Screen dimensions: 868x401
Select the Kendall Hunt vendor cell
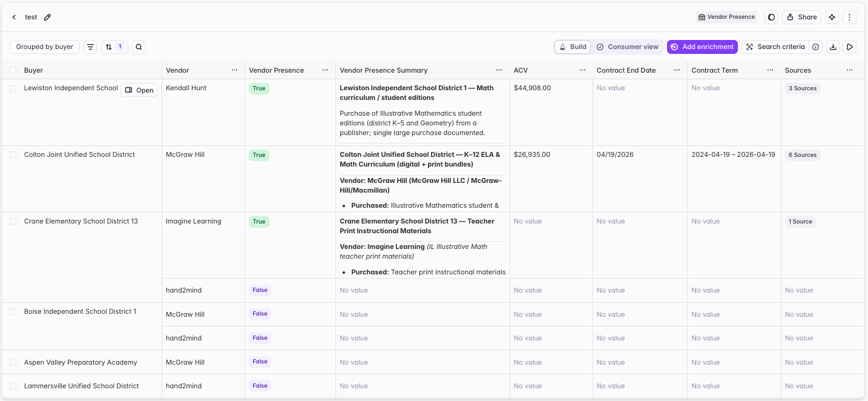[x=203, y=112]
